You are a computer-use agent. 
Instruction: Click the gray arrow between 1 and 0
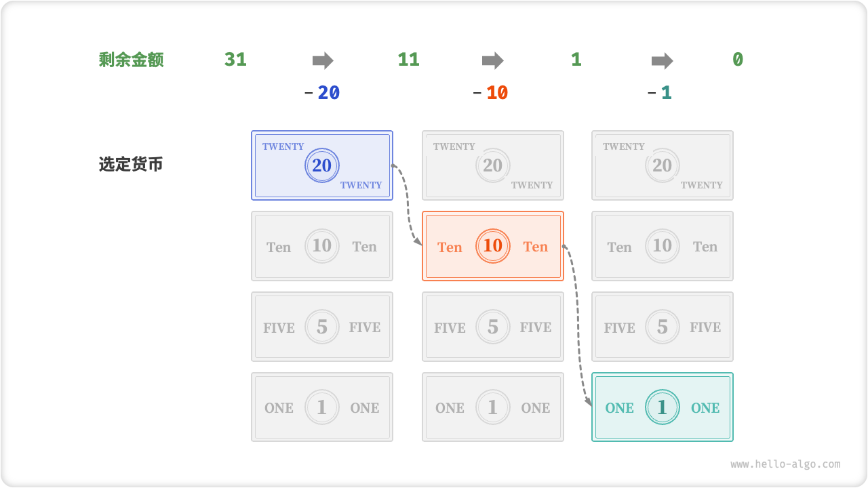pos(662,60)
